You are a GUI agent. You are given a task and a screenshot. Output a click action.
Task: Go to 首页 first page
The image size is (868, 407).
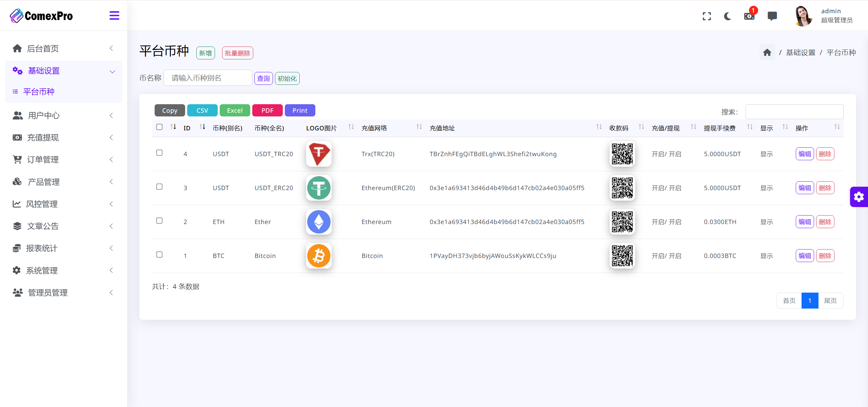(789, 301)
